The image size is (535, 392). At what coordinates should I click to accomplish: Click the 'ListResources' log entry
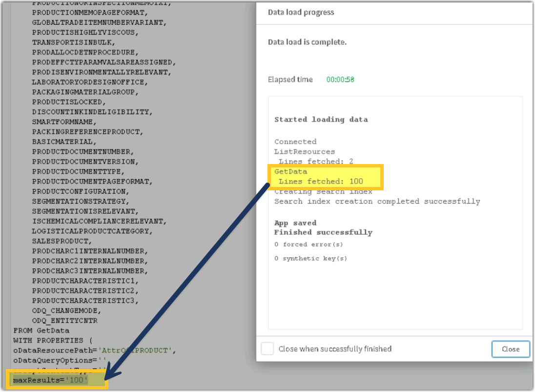[x=305, y=151]
